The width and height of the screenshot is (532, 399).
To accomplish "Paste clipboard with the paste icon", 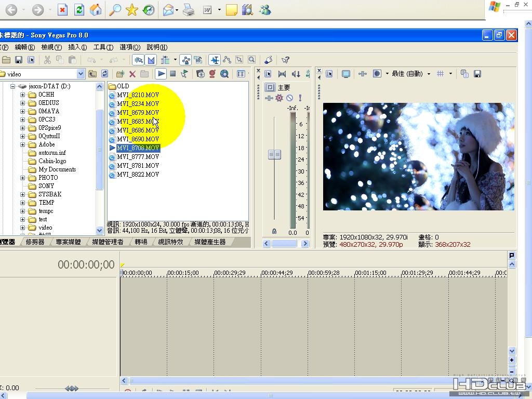I will pos(72,60).
